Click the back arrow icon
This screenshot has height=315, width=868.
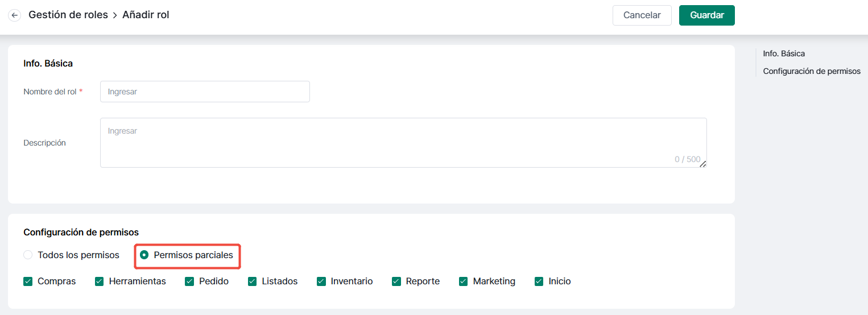[x=15, y=15]
